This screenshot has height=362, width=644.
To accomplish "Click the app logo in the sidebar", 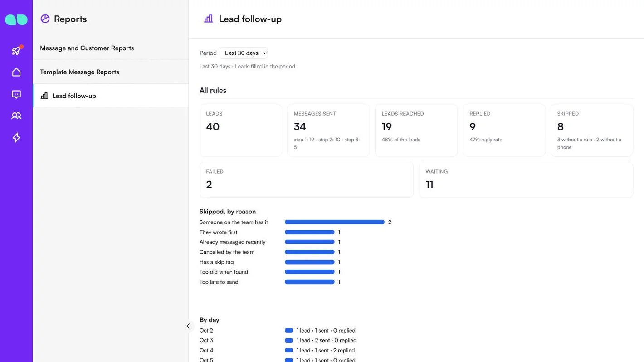I will [x=16, y=19].
